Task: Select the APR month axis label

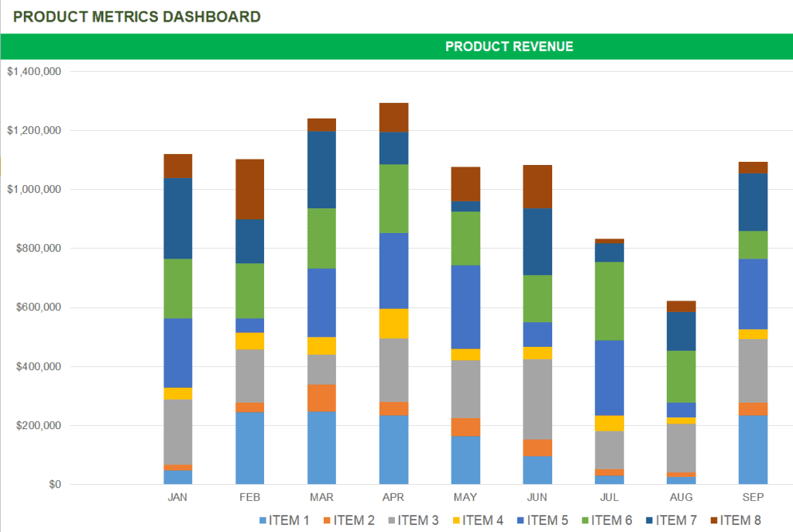Action: (x=393, y=497)
